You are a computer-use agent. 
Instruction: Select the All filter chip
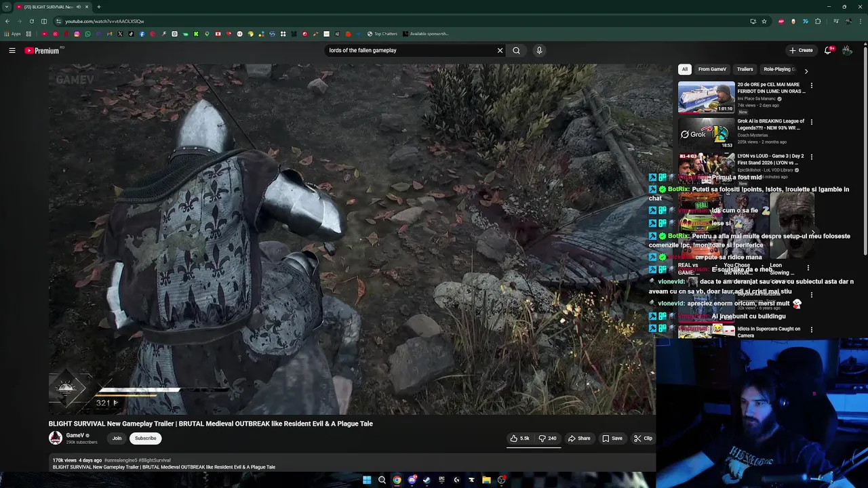[x=685, y=69]
